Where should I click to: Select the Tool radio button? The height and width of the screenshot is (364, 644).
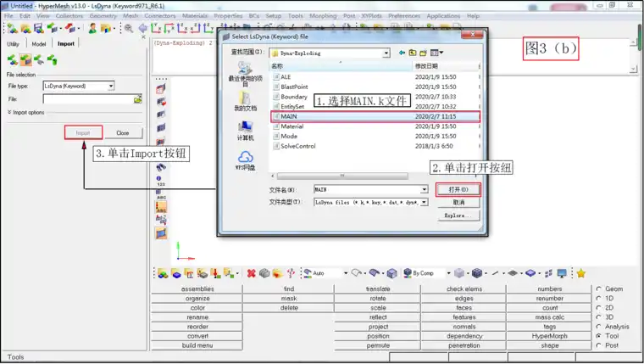click(599, 336)
